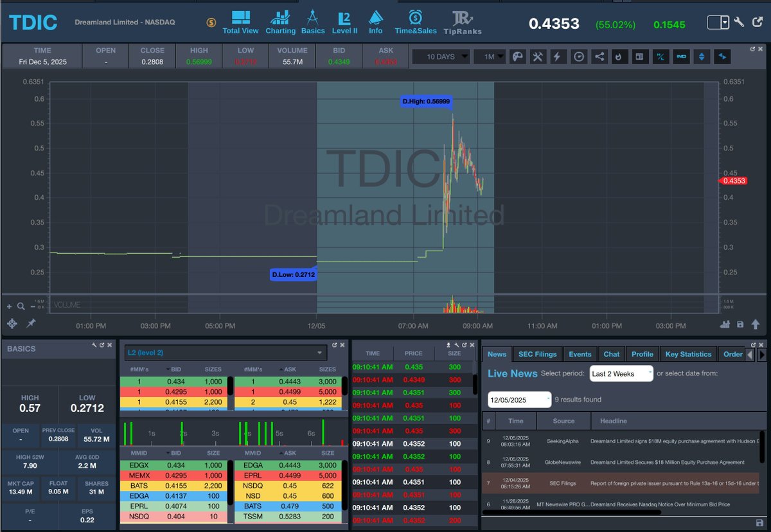Open GlobeNewswire $18 Million headline
Screen dimensions: 771x532
tap(668, 462)
